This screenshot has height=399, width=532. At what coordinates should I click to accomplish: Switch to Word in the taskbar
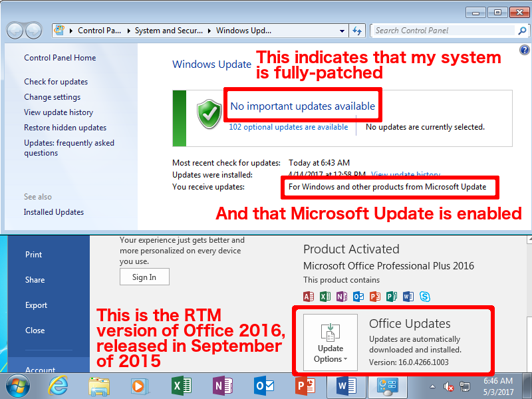pos(346,386)
